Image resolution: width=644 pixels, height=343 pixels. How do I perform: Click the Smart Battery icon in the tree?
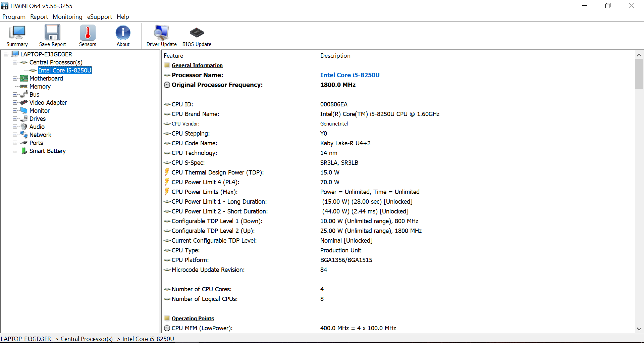click(24, 151)
